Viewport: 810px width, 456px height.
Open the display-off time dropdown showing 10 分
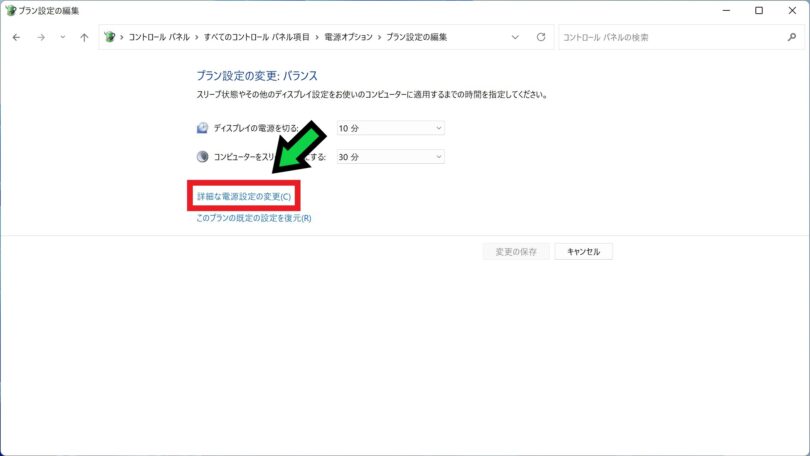point(390,128)
